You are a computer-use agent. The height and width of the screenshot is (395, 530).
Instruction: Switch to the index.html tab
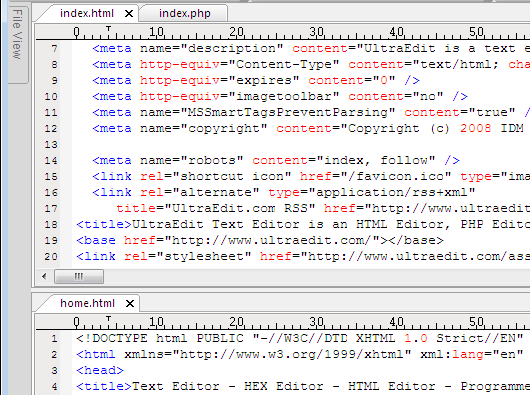87,14
